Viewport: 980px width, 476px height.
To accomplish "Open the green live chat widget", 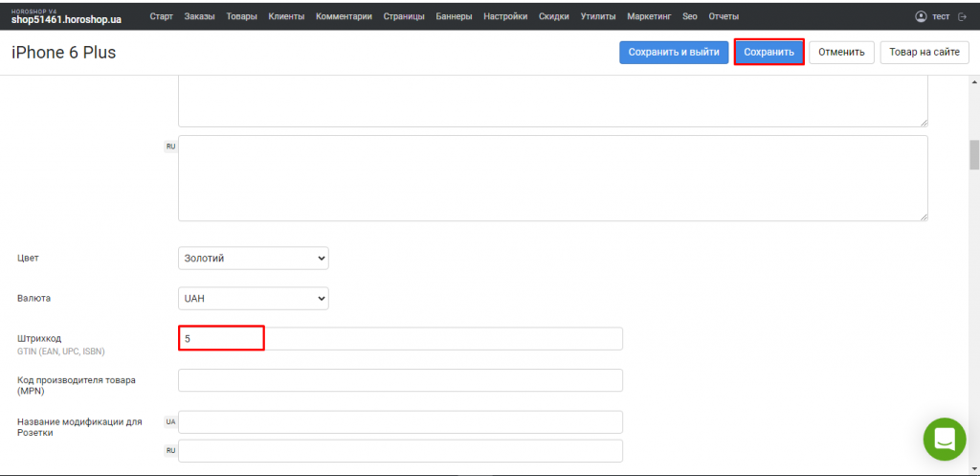I will point(945,439).
